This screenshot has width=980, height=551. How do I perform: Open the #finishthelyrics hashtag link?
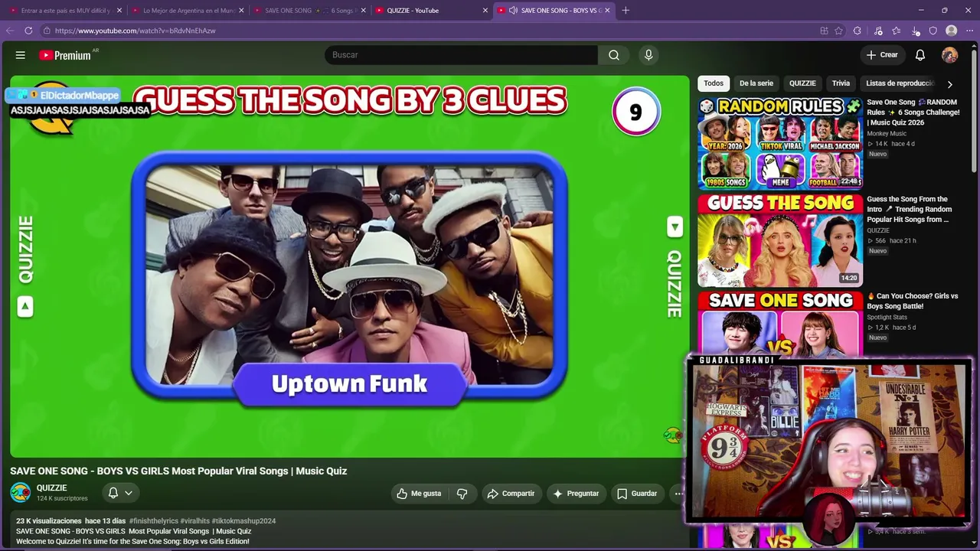tap(153, 521)
